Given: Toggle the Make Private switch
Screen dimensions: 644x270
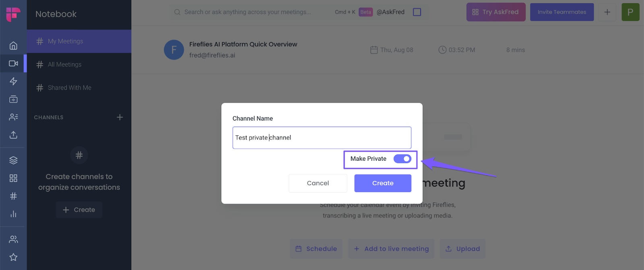Looking at the screenshot, I should pyautogui.click(x=402, y=159).
